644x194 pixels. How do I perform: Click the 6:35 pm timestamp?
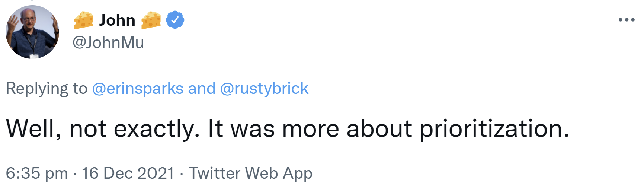click(x=37, y=173)
